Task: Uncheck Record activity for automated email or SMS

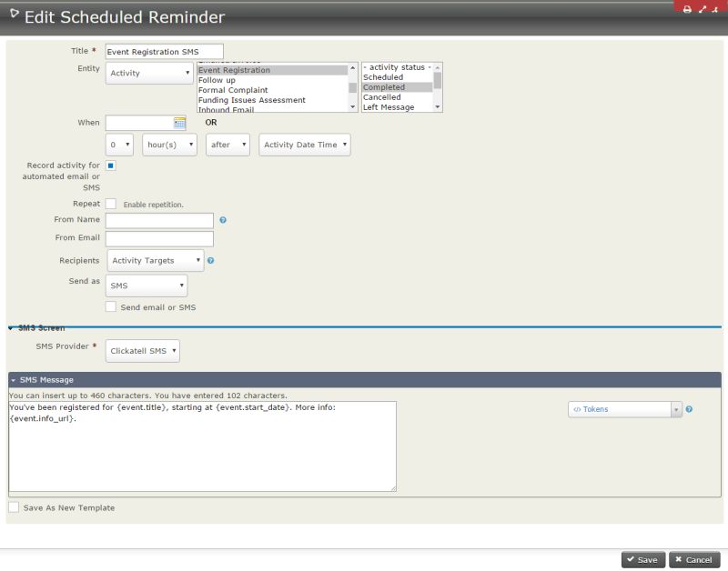Action: coord(111,166)
